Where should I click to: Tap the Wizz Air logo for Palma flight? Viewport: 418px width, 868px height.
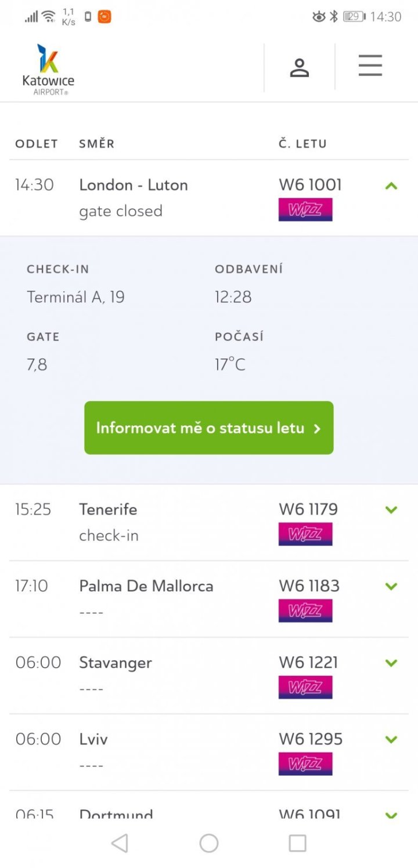pyautogui.click(x=305, y=611)
